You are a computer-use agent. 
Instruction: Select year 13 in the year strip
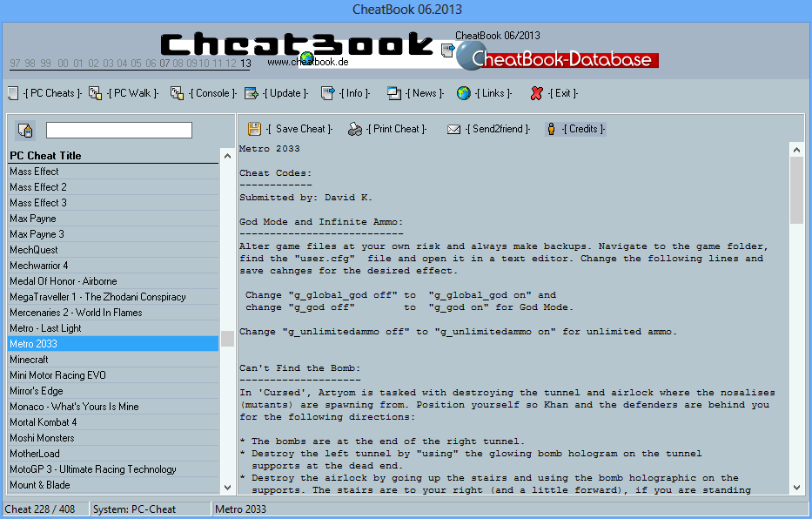[x=245, y=64]
